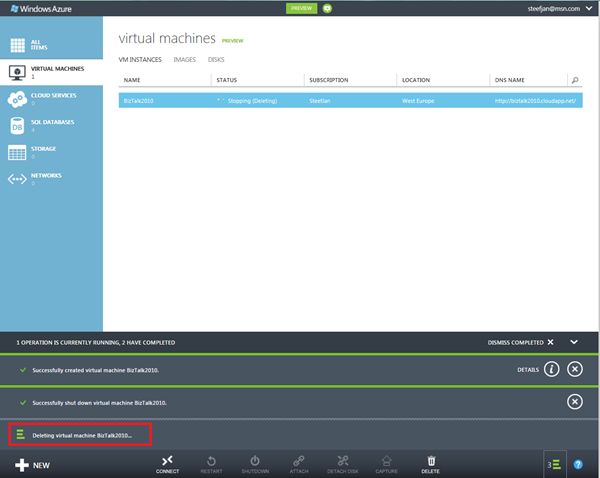600x478 pixels.
Task: Click the West Europe location cell
Action: pos(418,101)
